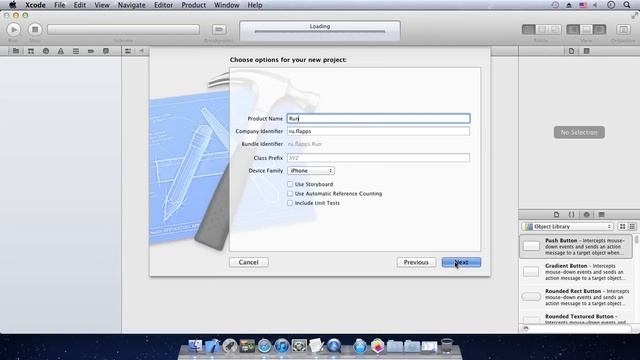Open the Log navigator speech bubble icon

click(x=106, y=51)
